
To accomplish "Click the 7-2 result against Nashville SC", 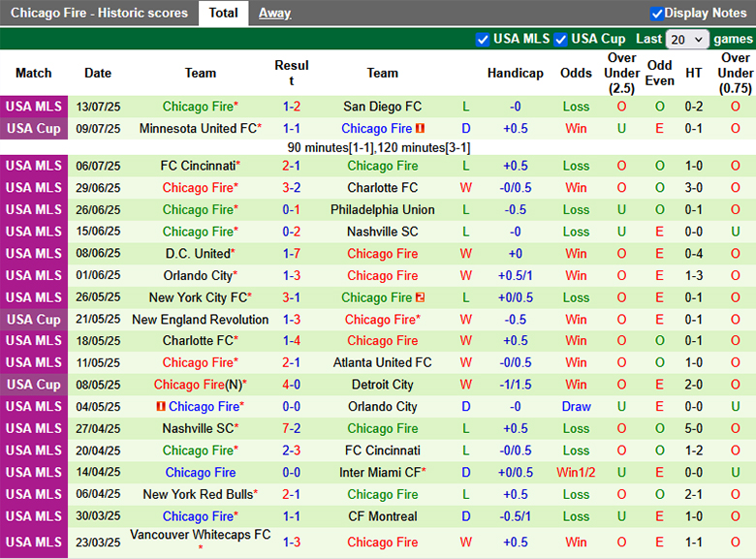I will point(291,428).
